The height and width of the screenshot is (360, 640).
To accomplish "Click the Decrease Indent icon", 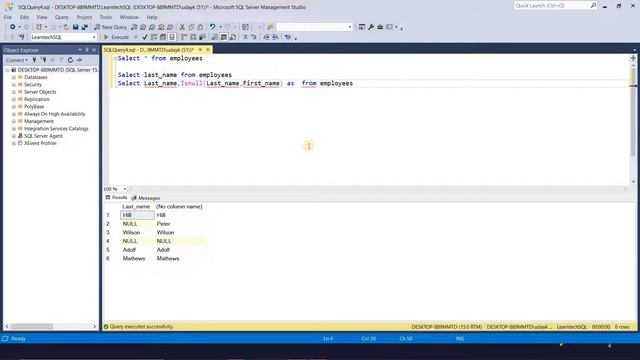I will click(266, 37).
